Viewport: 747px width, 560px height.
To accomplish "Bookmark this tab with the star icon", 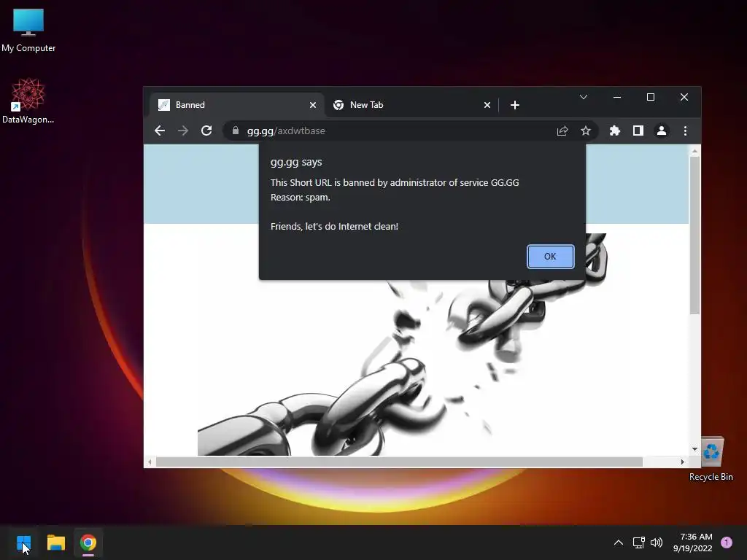I will click(x=586, y=131).
